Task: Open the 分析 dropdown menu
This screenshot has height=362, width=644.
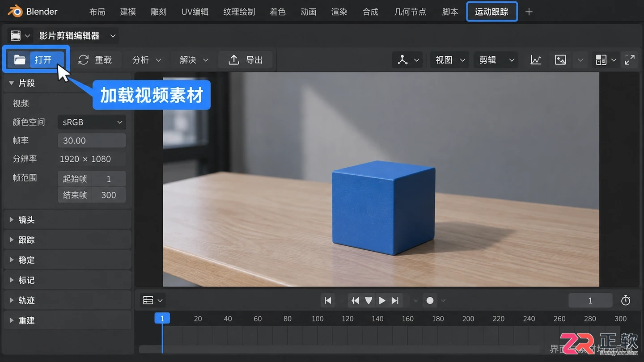Action: (x=147, y=60)
